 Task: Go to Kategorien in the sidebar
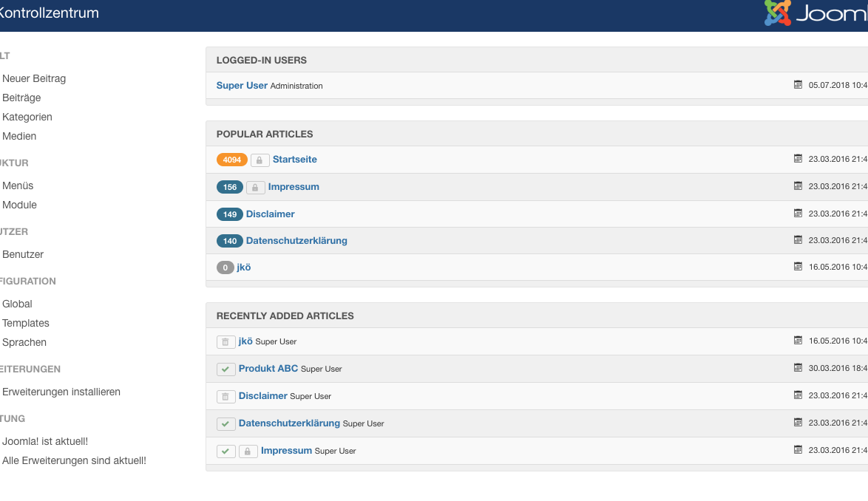(x=27, y=117)
